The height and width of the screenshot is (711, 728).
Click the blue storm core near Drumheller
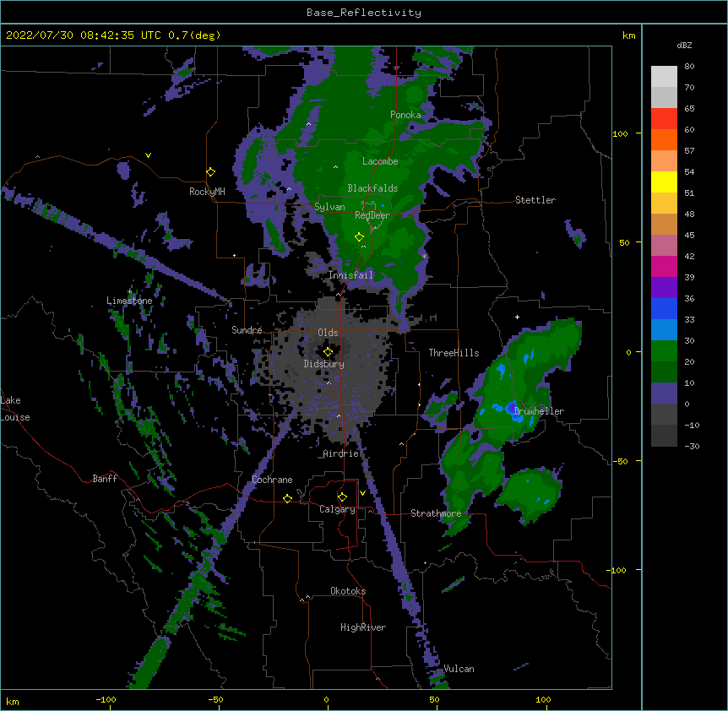tap(513, 409)
